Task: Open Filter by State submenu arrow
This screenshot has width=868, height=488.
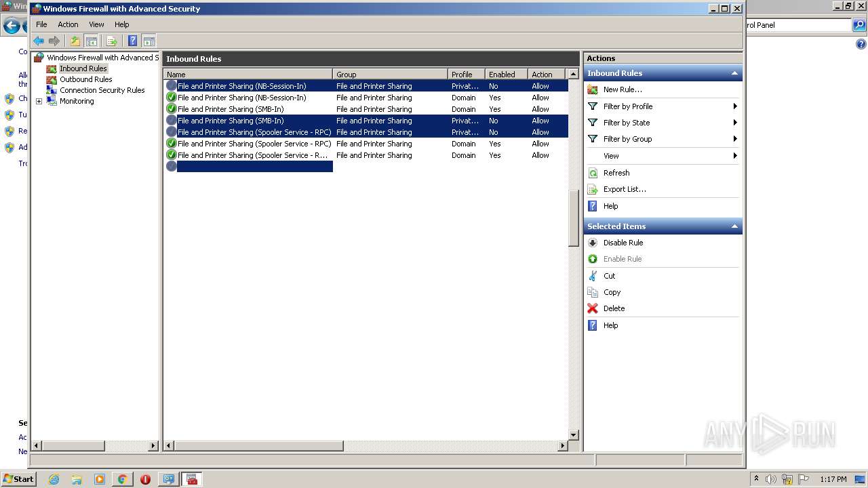Action: click(x=735, y=123)
